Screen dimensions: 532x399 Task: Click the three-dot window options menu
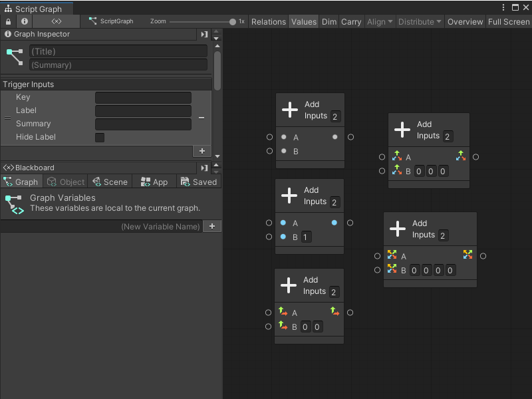pos(502,7)
